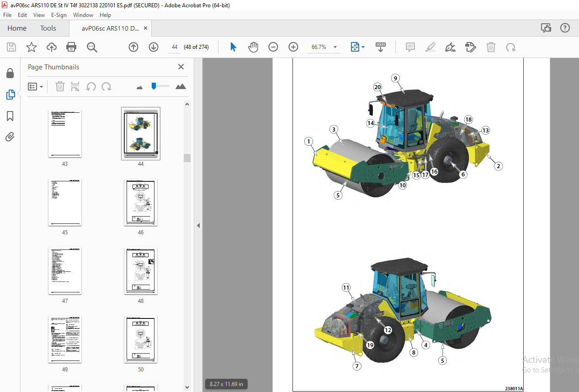Click the toolbar trash delete icon
Screen dimensions: 579x392
point(491,47)
